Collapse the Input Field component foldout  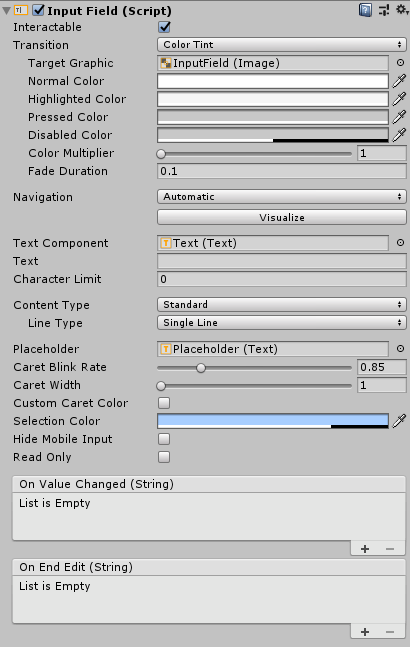tap(6, 11)
